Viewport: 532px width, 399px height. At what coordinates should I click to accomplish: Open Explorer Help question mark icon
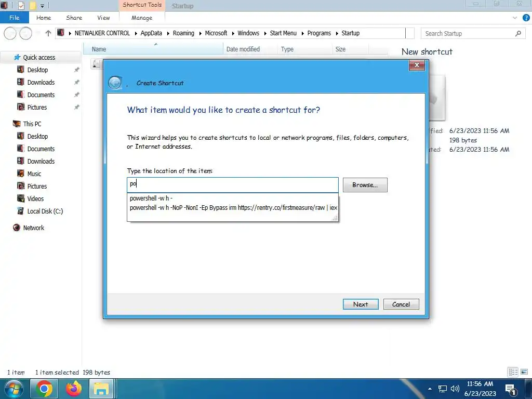[x=526, y=18]
